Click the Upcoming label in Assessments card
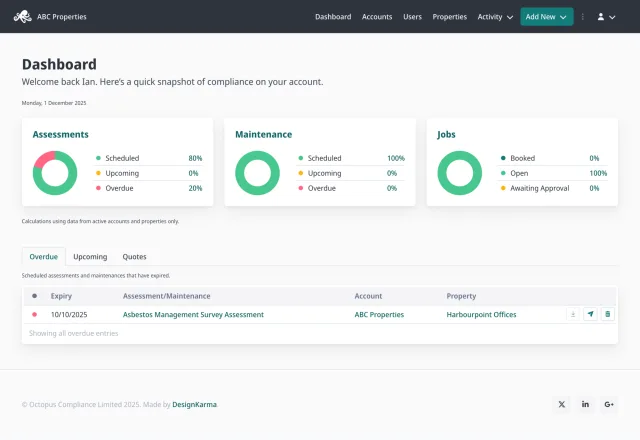Screen dimensions: 640x440 (122, 173)
